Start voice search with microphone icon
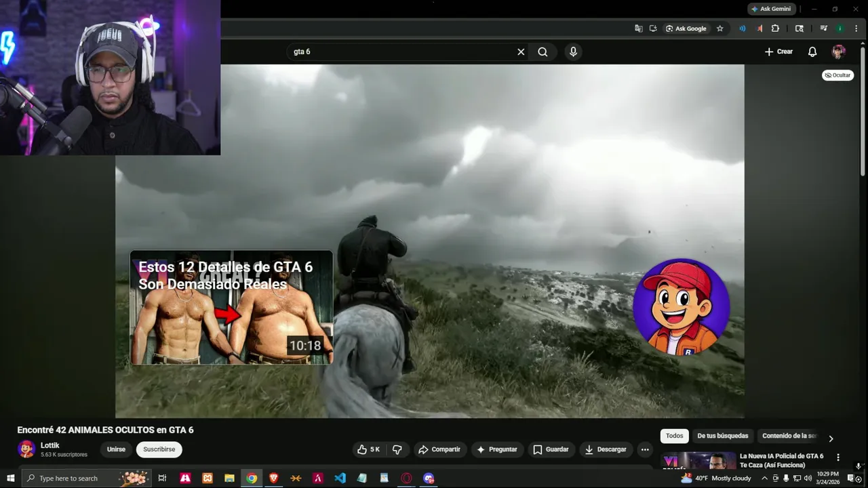Screen dimensions: 868x488 click(573, 52)
